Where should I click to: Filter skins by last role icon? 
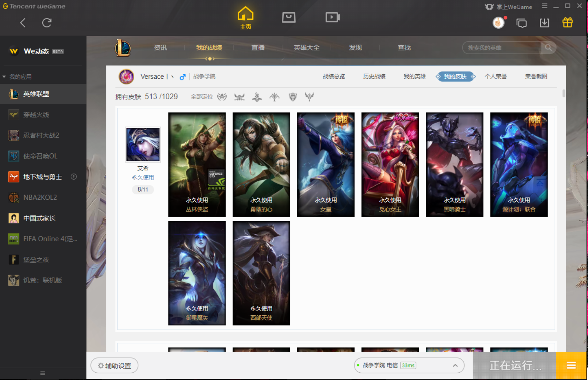pos(309,97)
